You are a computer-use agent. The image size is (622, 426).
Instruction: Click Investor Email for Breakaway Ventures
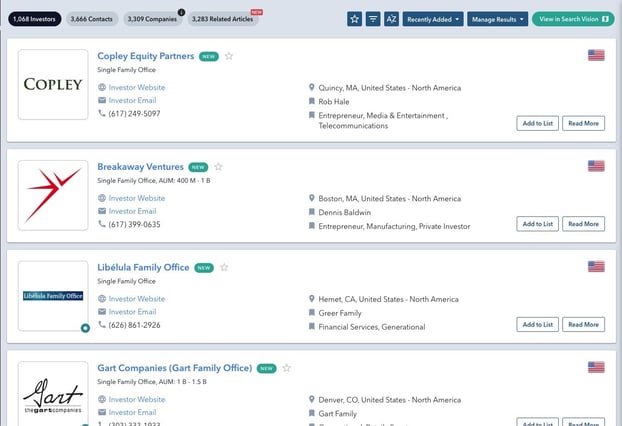(x=132, y=211)
